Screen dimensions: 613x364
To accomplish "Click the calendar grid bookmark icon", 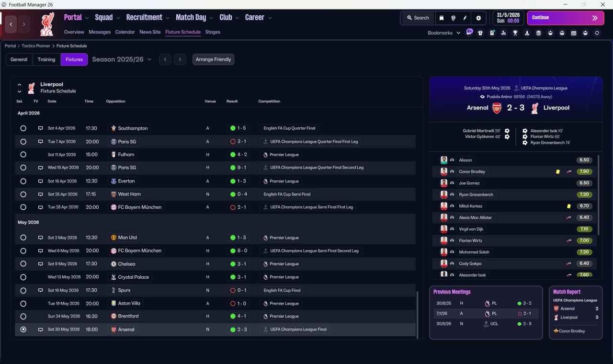I will 574,33.
